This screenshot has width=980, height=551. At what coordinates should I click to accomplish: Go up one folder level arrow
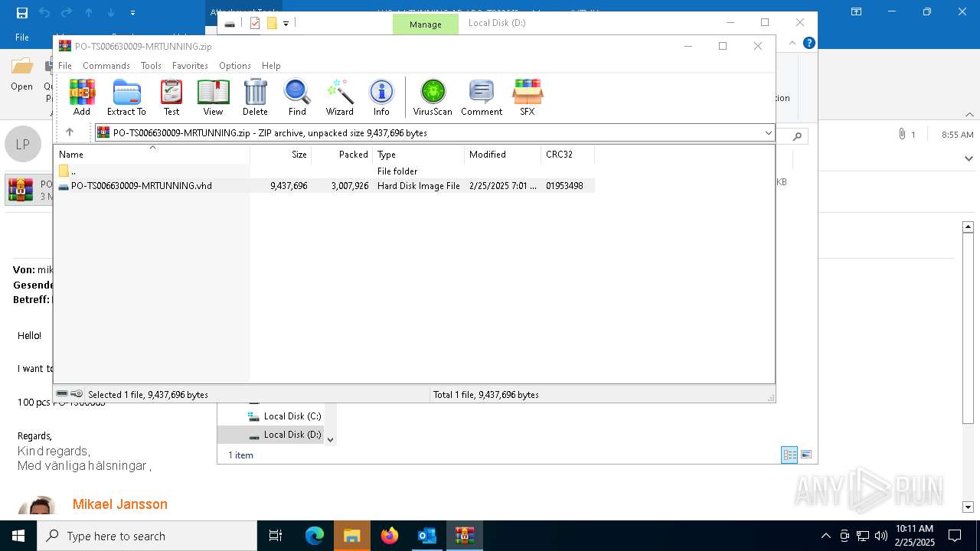(70, 132)
